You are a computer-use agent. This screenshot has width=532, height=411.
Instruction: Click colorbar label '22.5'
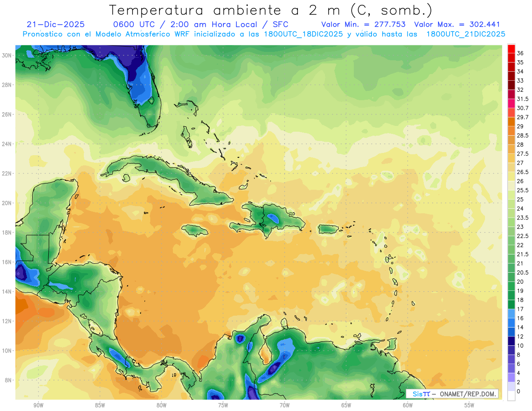click(x=523, y=236)
